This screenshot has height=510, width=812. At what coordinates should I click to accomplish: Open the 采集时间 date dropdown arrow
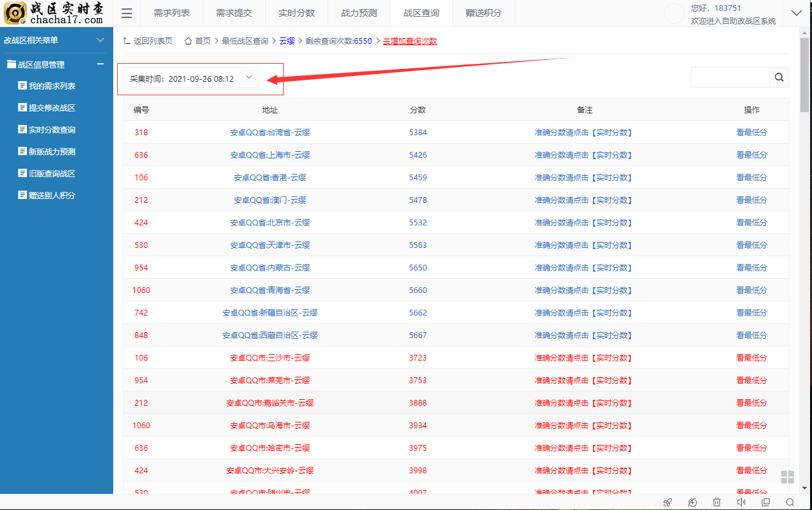pyautogui.click(x=248, y=77)
